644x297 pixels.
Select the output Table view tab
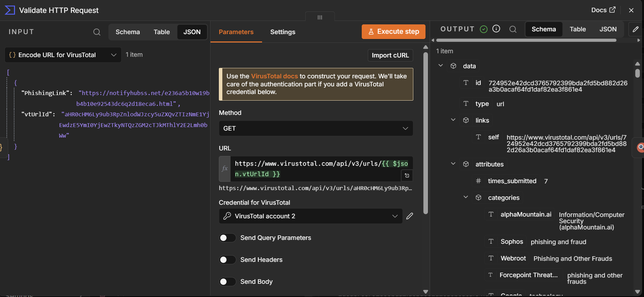coord(578,29)
